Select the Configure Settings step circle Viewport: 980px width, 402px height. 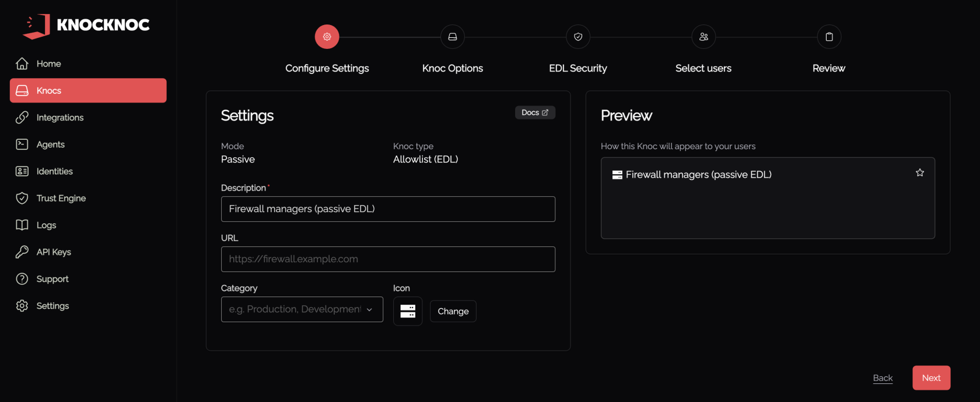coord(327,37)
